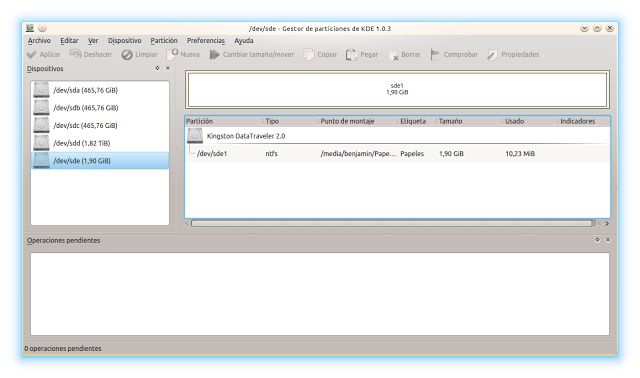Sort by the Tipo column header
The width and height of the screenshot is (640, 378).
click(290, 121)
